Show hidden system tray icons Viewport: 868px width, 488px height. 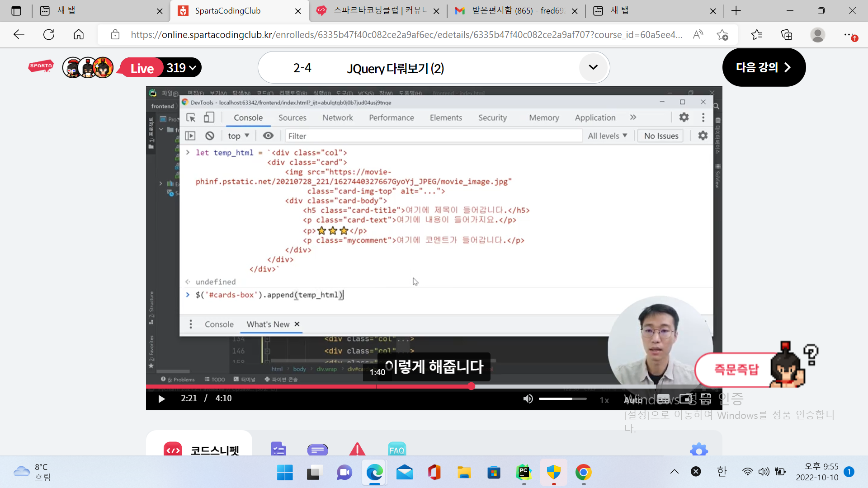pos(675,472)
